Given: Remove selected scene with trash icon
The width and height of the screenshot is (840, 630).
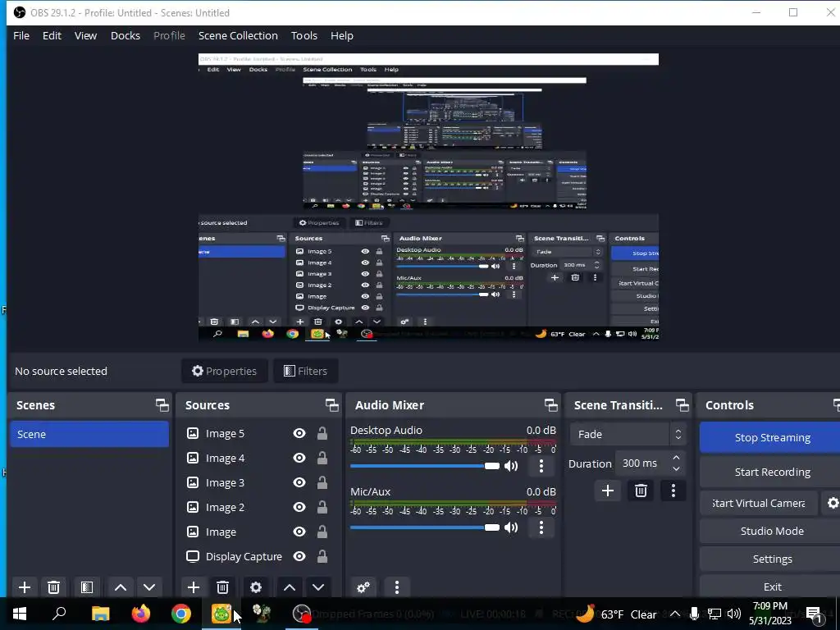Looking at the screenshot, I should pyautogui.click(x=53, y=587).
